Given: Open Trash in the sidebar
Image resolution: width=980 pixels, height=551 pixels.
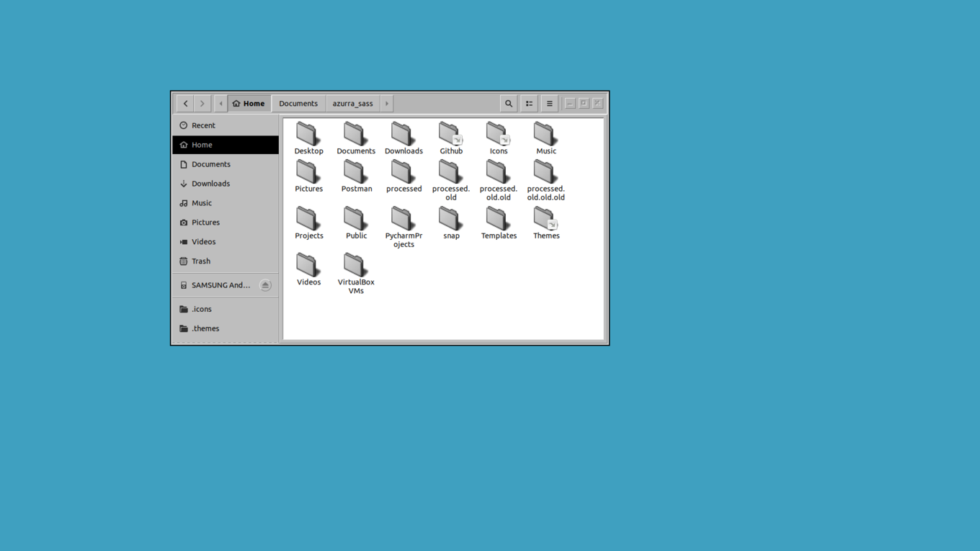Looking at the screenshot, I should pos(226,261).
